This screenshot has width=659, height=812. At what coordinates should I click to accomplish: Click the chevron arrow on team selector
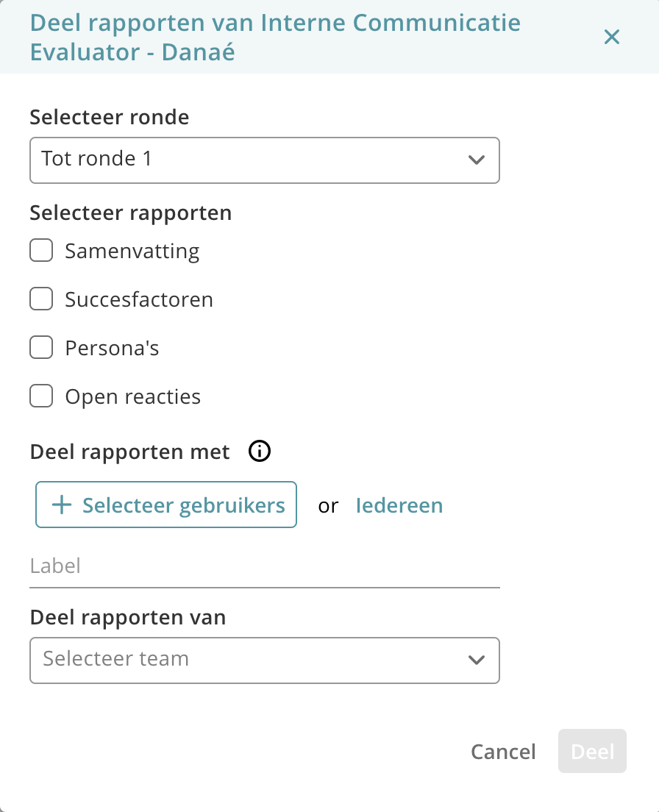tap(477, 660)
